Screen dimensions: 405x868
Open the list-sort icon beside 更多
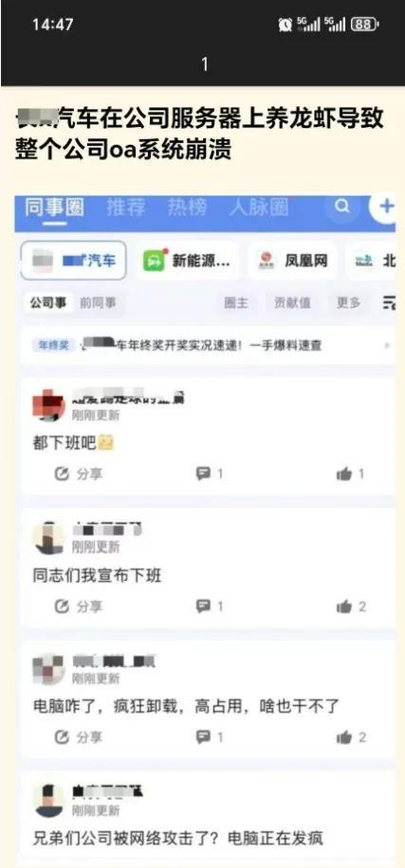click(388, 302)
